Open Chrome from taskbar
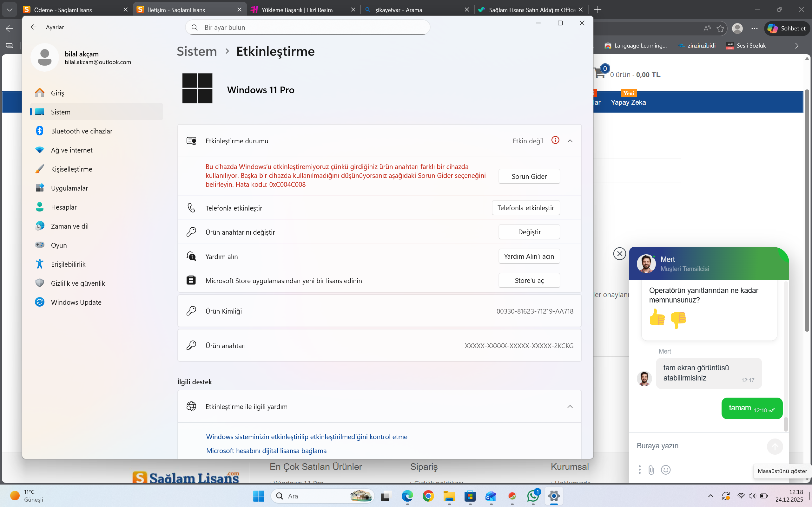This screenshot has height=507, width=812. pos(428,496)
